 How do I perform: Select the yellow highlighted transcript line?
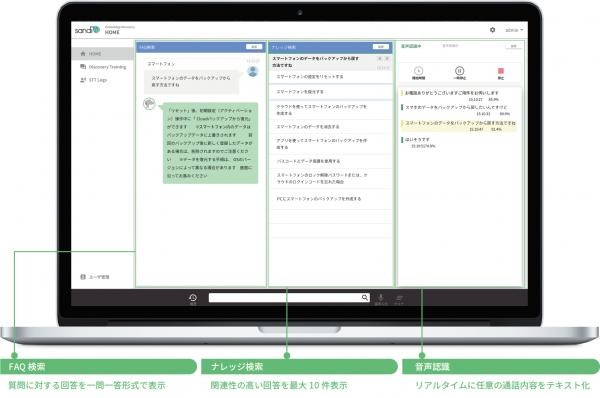(459, 126)
